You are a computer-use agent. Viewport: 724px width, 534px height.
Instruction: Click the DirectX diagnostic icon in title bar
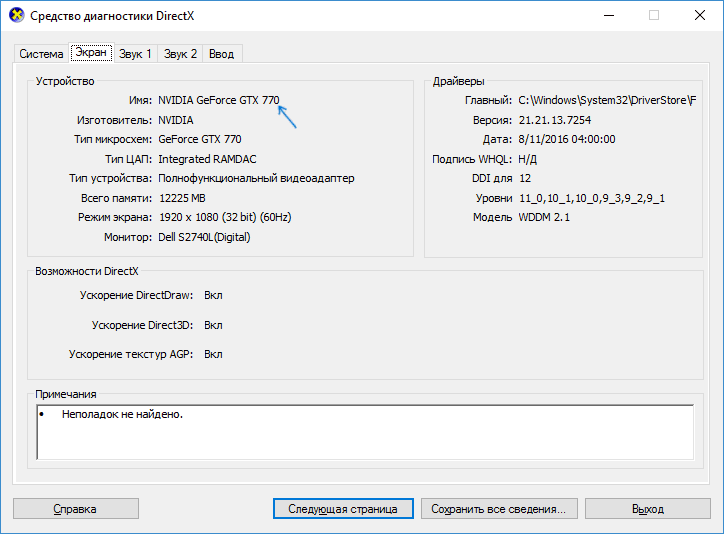[17, 15]
